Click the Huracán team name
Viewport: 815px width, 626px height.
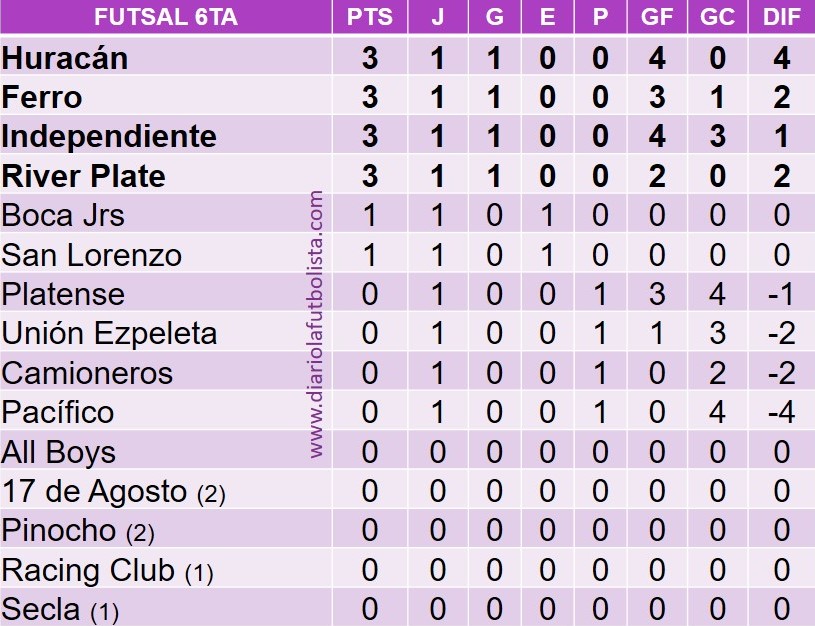coord(65,58)
